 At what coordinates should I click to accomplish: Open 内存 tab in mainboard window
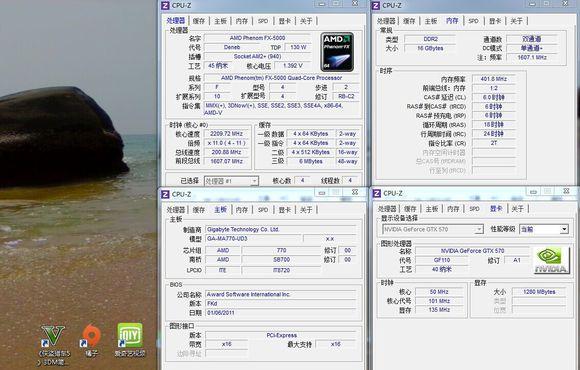242,210
